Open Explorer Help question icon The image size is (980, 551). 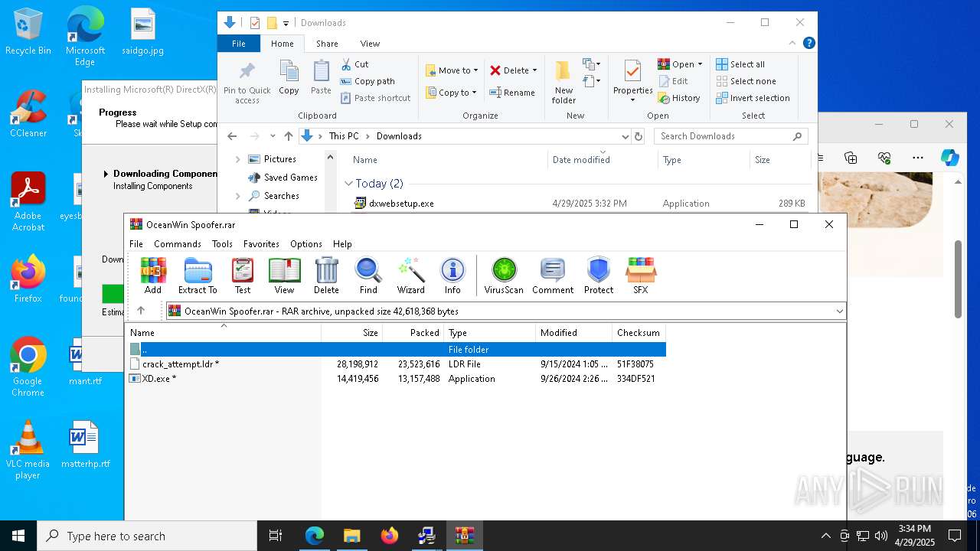point(808,44)
